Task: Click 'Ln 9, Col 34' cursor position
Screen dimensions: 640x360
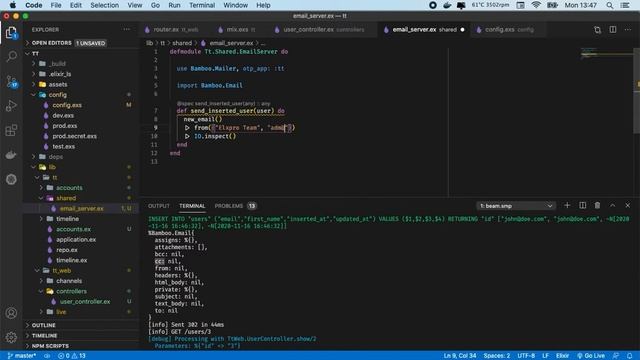Action: 460,356
